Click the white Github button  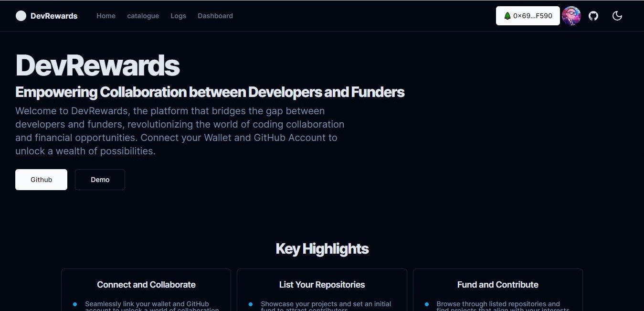pos(41,180)
